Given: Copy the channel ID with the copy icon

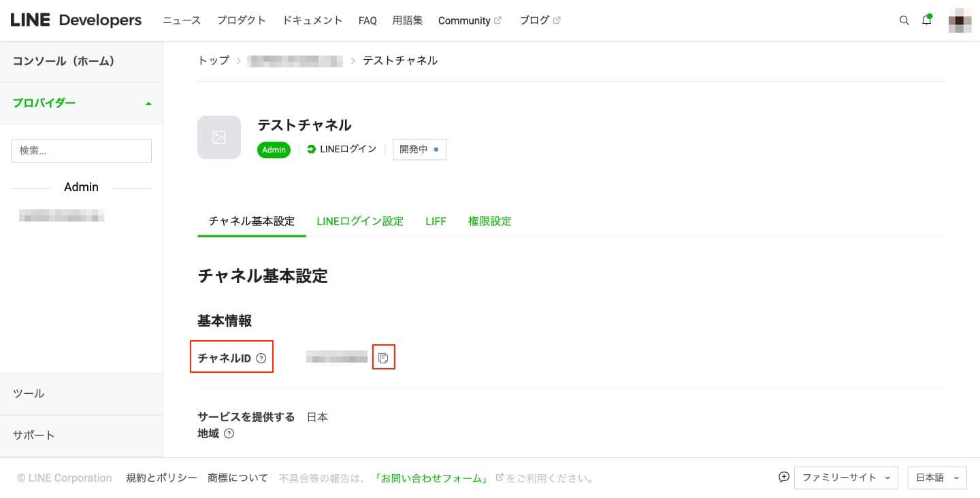Looking at the screenshot, I should coord(384,358).
